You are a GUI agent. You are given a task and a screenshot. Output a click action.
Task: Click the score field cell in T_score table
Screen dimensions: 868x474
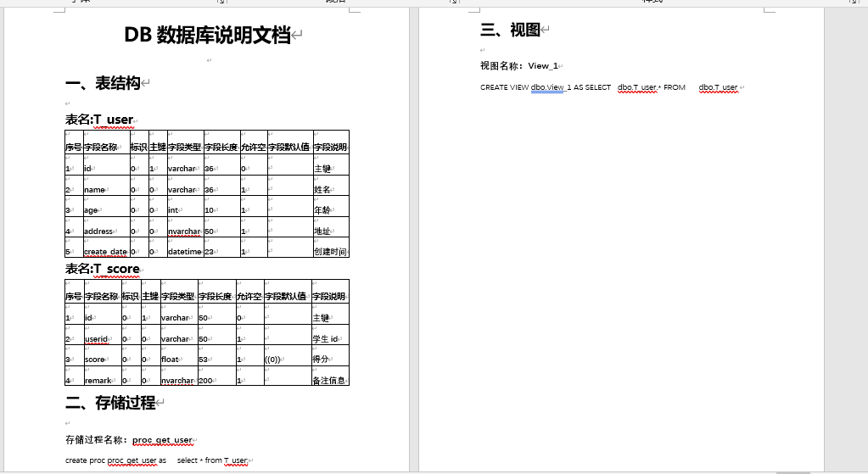pos(103,355)
